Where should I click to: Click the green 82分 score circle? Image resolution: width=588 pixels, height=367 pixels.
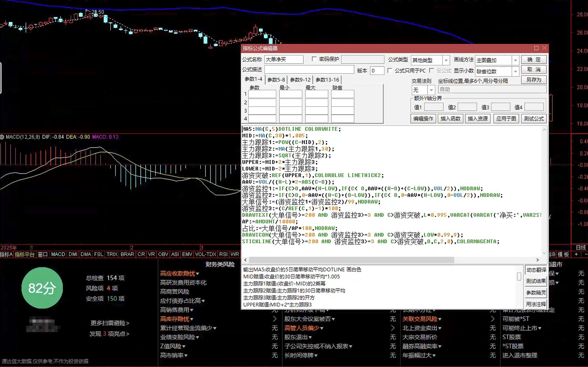click(42, 288)
